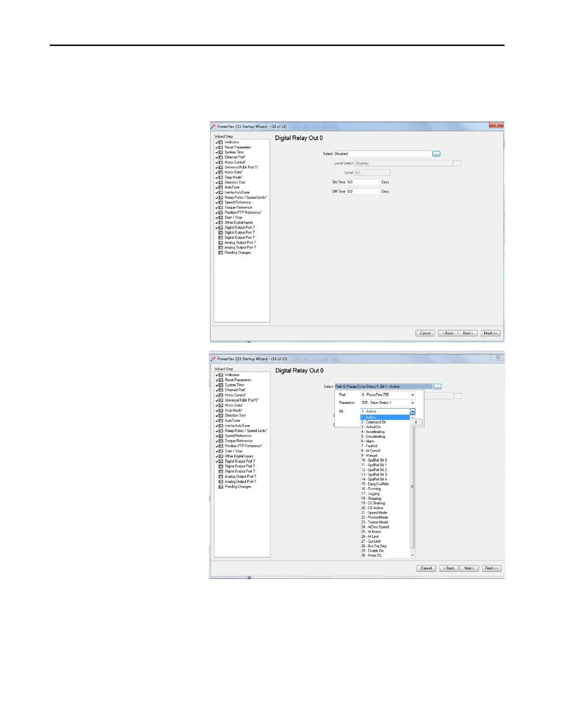Image resolution: width=563 pixels, height=728 pixels.
Task: Open the Parameter dropdown showing 935 - Drive Status 1
Action: pos(388,403)
